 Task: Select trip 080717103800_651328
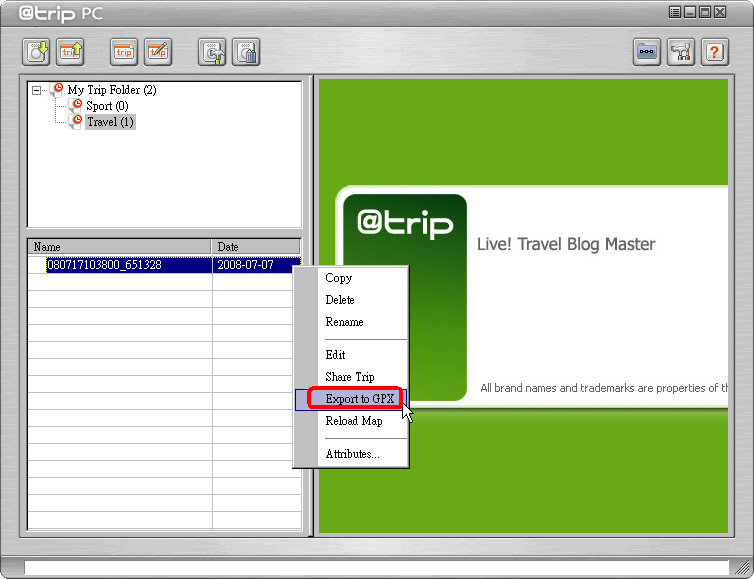(104, 265)
